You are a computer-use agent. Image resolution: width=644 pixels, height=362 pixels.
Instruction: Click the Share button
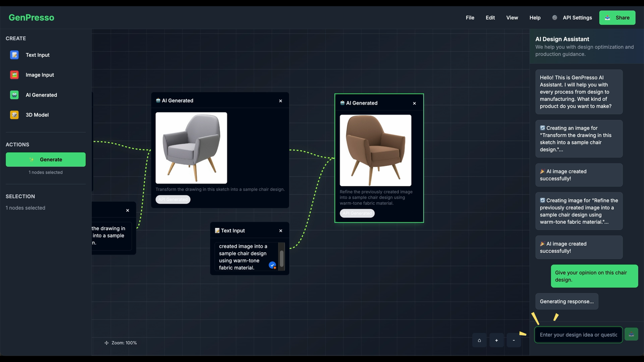(x=617, y=18)
